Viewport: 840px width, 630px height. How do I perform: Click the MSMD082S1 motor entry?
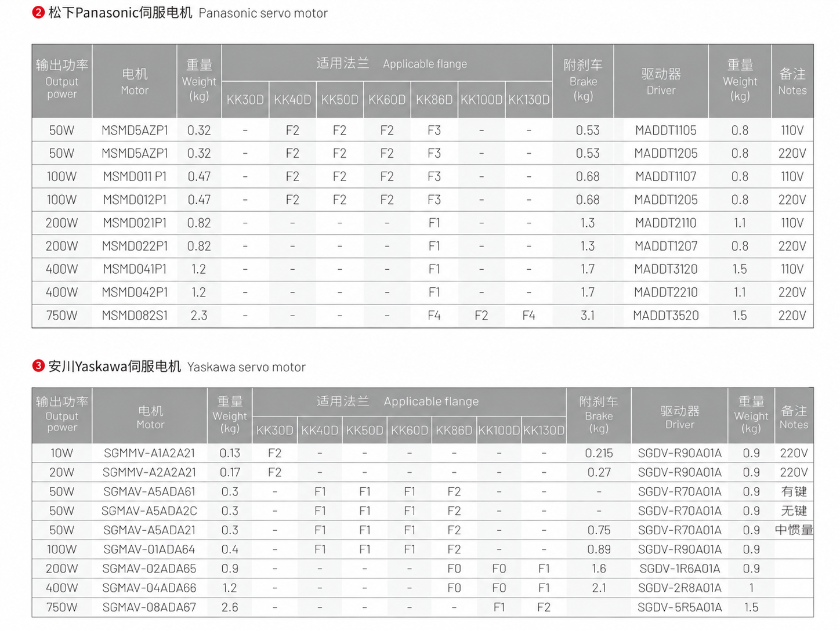135,316
